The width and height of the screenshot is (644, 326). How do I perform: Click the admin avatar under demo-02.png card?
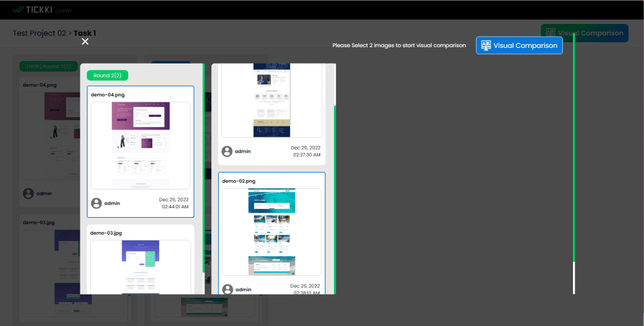pos(228,289)
